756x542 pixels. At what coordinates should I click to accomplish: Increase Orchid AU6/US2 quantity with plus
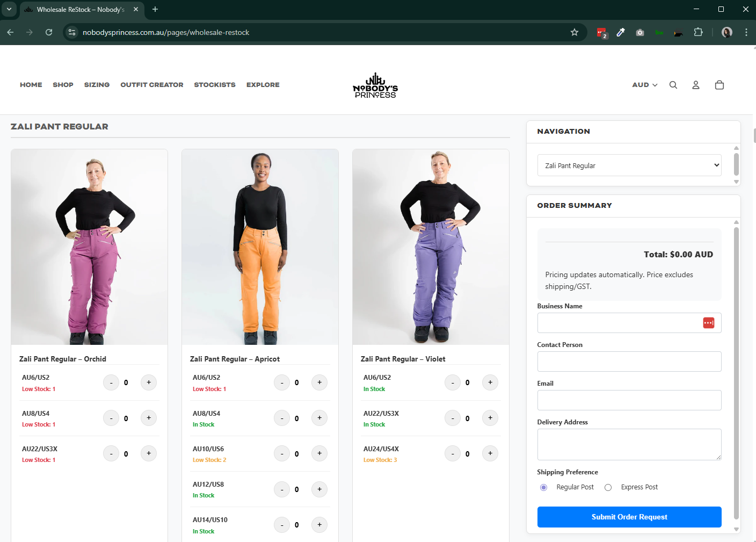coord(149,382)
